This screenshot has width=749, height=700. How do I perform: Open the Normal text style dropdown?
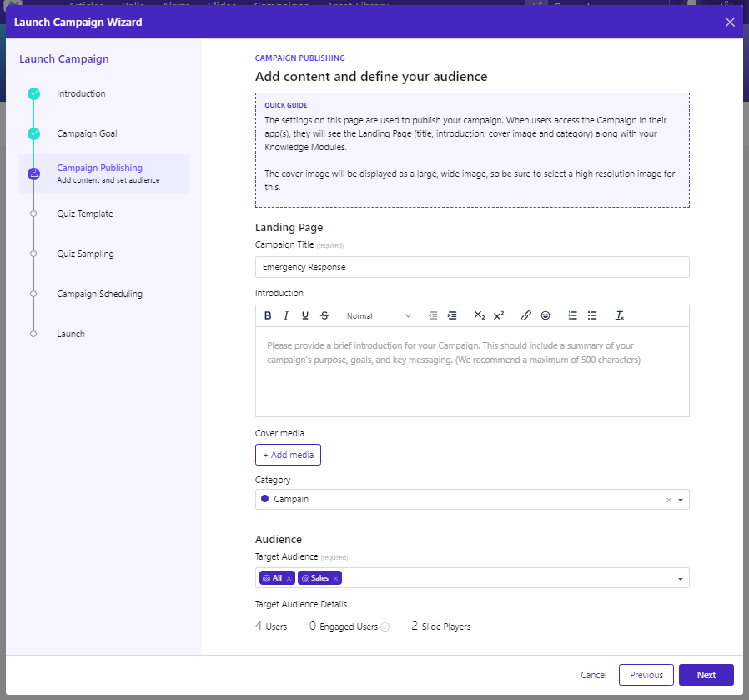point(379,316)
